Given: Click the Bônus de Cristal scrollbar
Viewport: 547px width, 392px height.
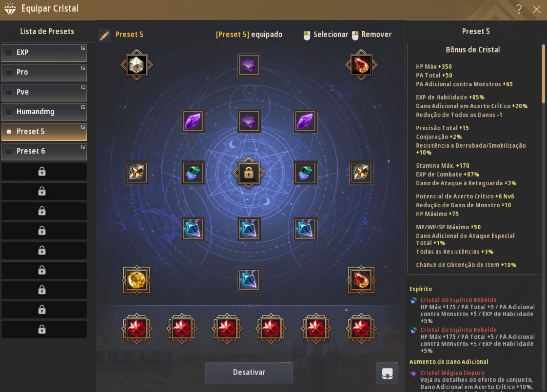Looking at the screenshot, I should (x=543, y=74).
